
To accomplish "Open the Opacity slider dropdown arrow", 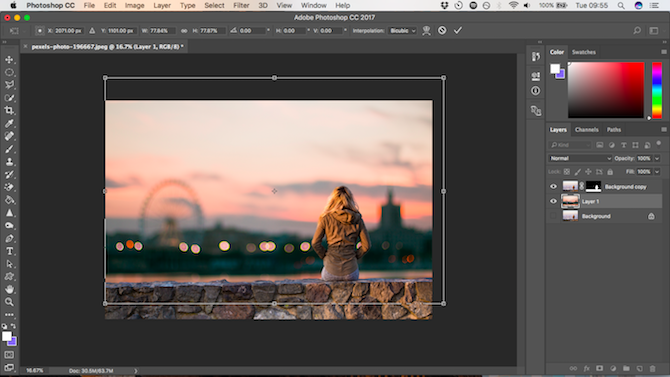I will click(x=657, y=159).
